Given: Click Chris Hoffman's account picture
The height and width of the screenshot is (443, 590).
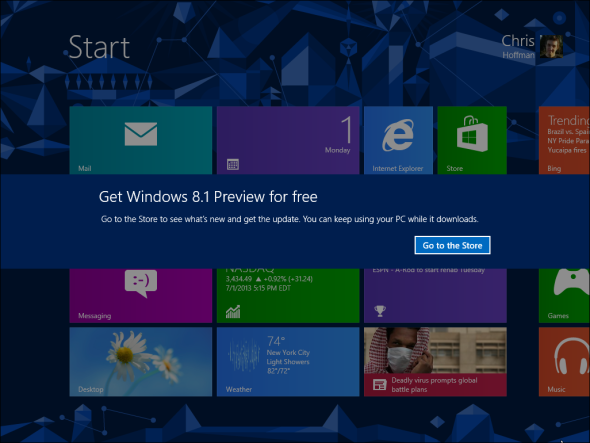Looking at the screenshot, I should (551, 46).
